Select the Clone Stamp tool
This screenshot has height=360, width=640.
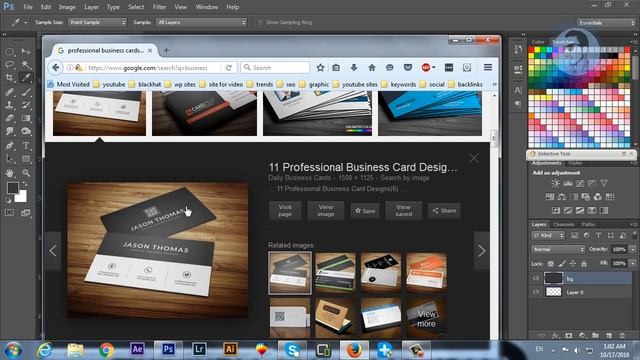[x=9, y=105]
